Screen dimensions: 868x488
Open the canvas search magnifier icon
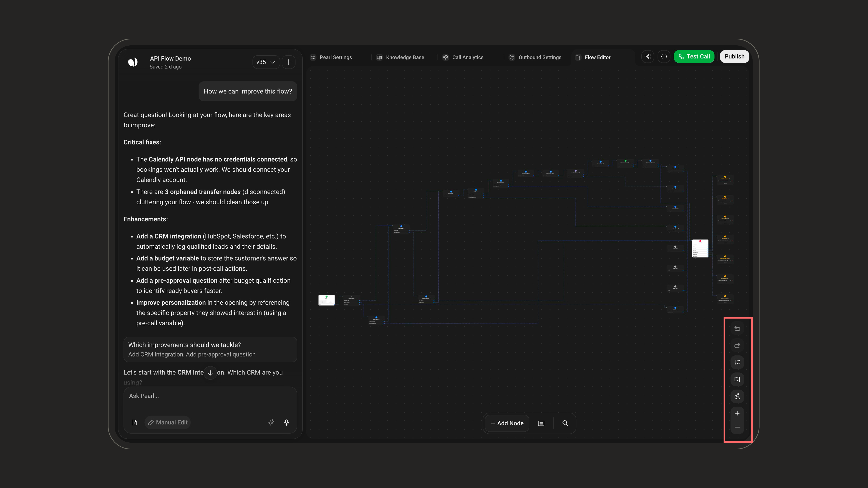click(565, 423)
